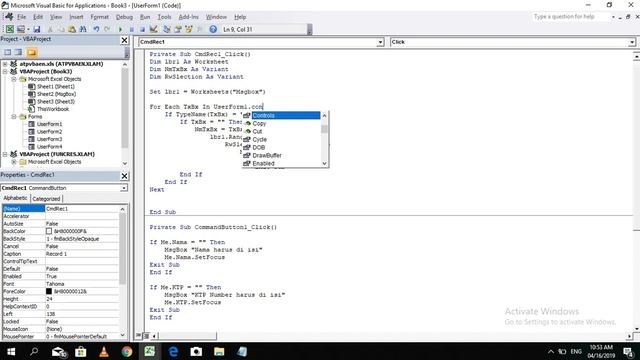This screenshot has height=360, width=640.
Task: Choose Copy in the autocomplete list
Action: click(281, 123)
